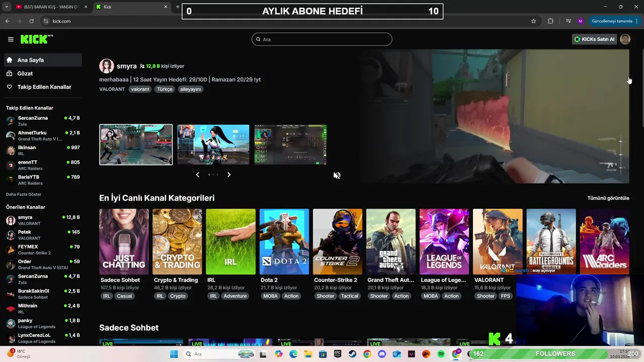This screenshot has height=362, width=644.
Task: Open BurakSakinOl recommended channel
Action: pos(43,294)
